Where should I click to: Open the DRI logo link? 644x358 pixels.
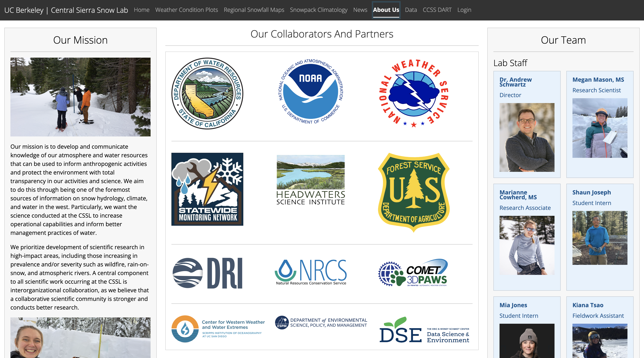pos(207,273)
